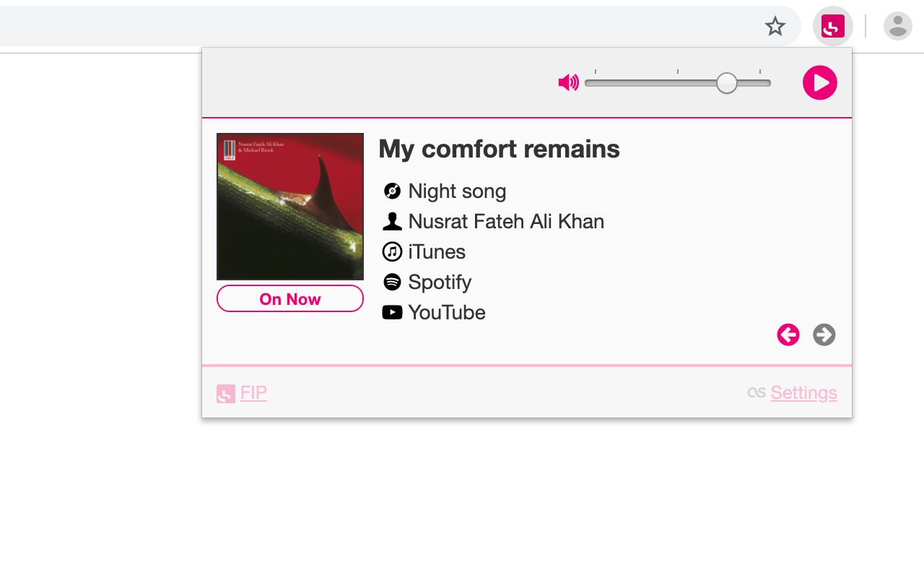Viewport: 924px width, 578px height.
Task: Open the FIP link
Action: (253, 392)
